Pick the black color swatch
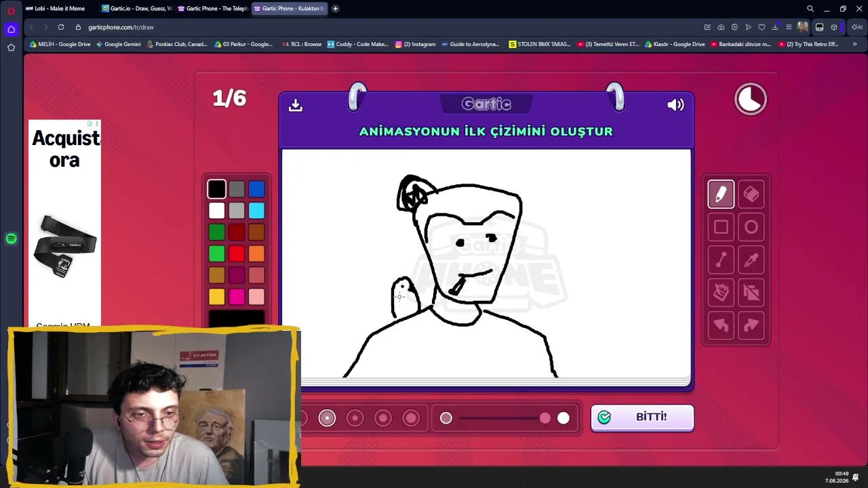Screen dimensions: 868x488 pyautogui.click(x=216, y=189)
